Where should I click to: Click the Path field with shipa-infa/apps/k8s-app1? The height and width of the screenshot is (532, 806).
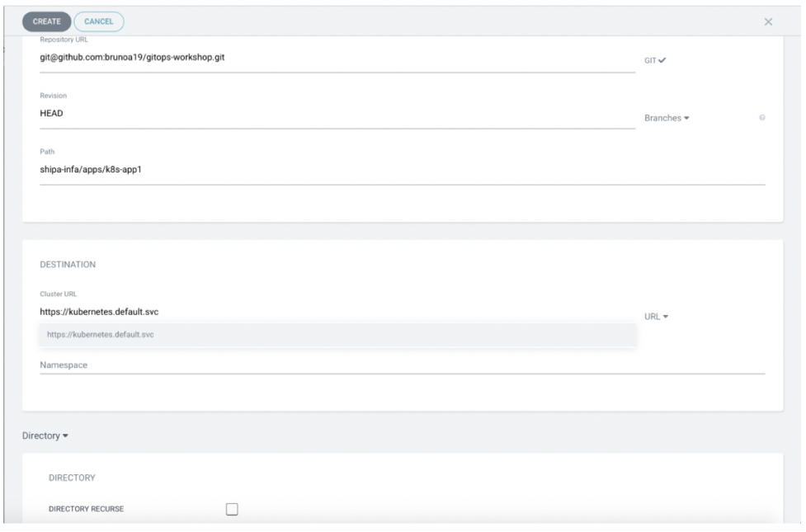tap(402, 170)
